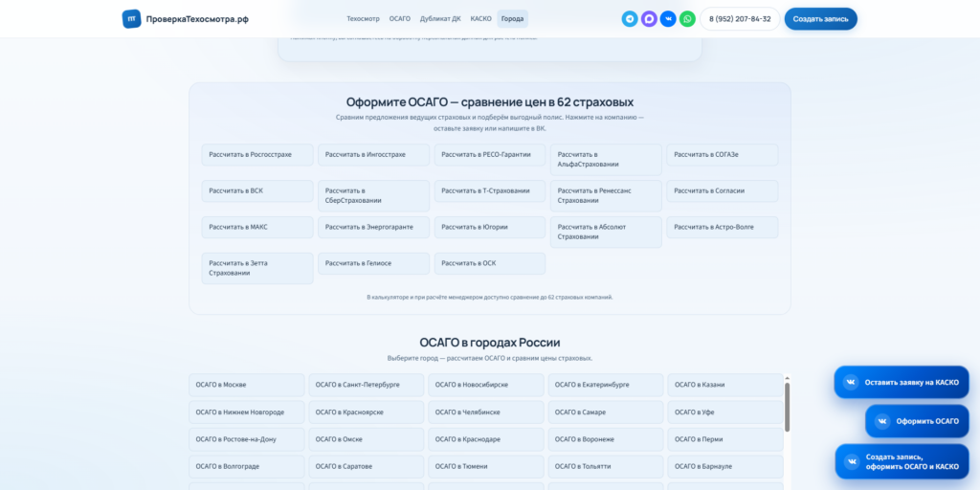Viewport: 980px width, 490px height.
Task: Click the ПроверкаТехосмотра.рф site name
Action: tap(197, 19)
